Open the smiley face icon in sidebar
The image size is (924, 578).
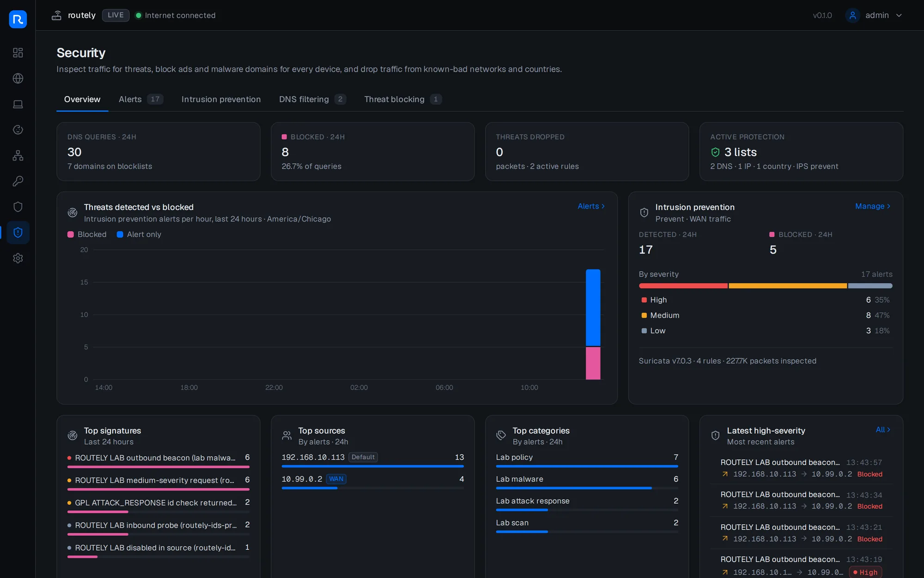tap(18, 130)
